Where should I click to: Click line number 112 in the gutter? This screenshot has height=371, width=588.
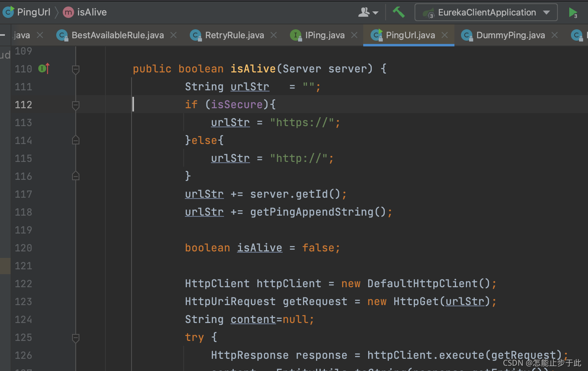pyautogui.click(x=24, y=105)
